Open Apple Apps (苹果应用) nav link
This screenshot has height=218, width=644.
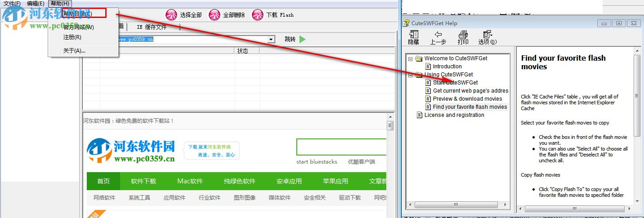click(335, 181)
